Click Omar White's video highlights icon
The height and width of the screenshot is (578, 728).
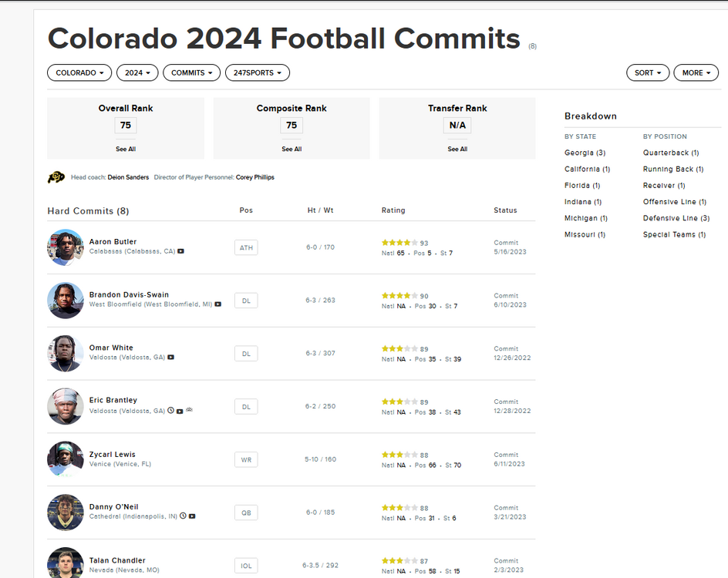pyautogui.click(x=171, y=358)
